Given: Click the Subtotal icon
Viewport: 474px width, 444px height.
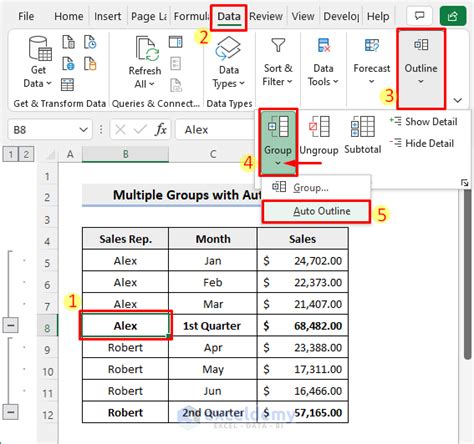Looking at the screenshot, I should (362, 126).
